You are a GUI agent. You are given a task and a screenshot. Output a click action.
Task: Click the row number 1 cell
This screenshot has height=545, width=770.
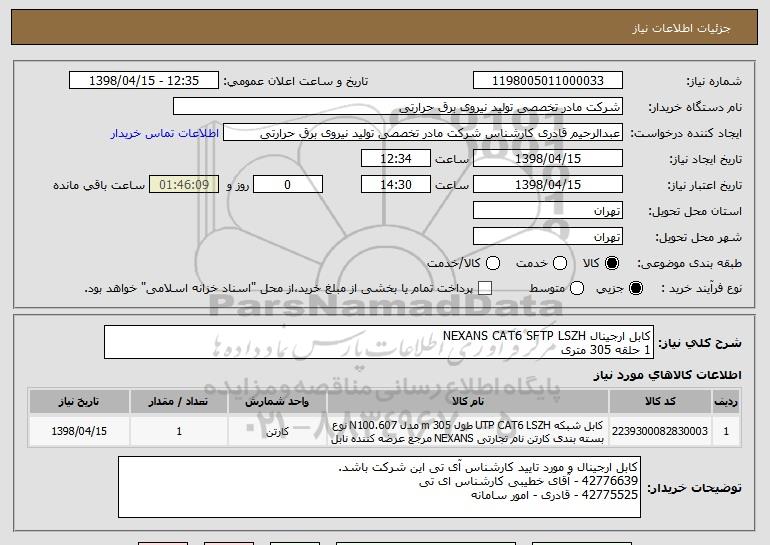click(726, 431)
